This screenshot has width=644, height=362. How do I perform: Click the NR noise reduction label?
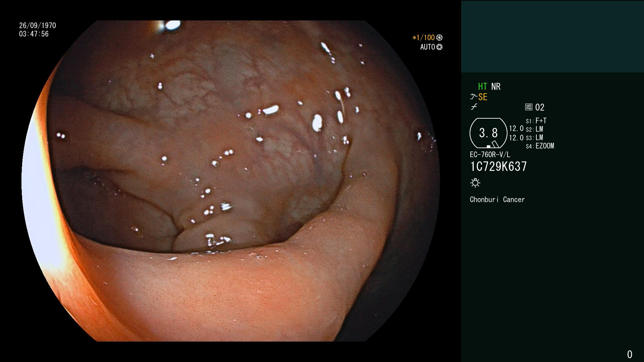[x=496, y=86]
